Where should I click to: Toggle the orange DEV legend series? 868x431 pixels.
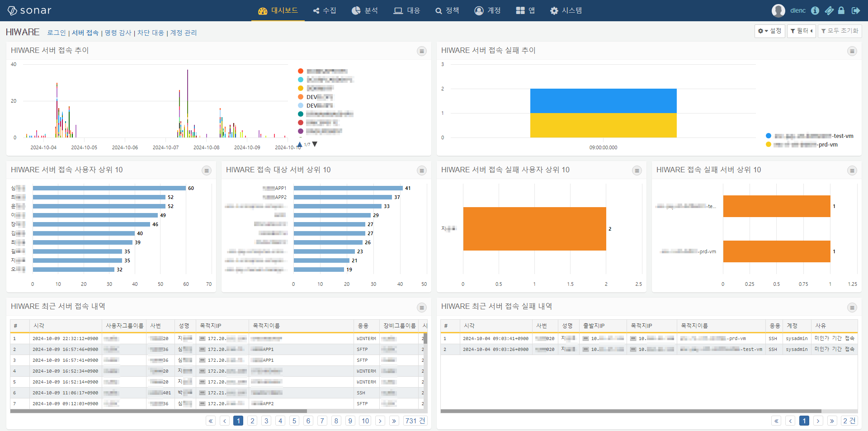tap(316, 97)
